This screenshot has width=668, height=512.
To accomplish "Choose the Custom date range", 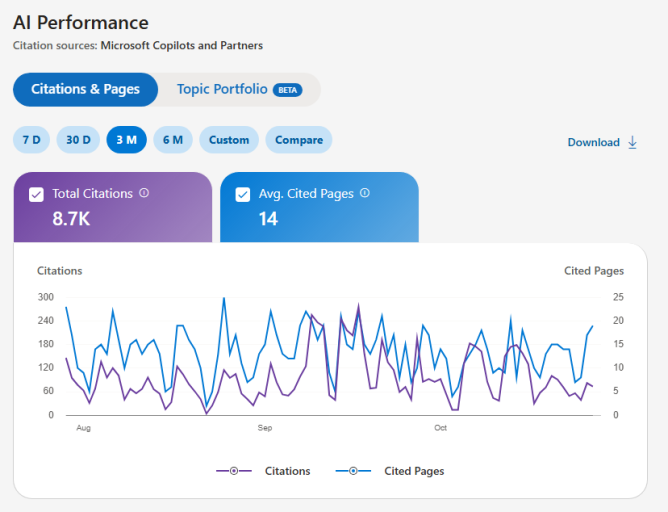I will click(229, 140).
